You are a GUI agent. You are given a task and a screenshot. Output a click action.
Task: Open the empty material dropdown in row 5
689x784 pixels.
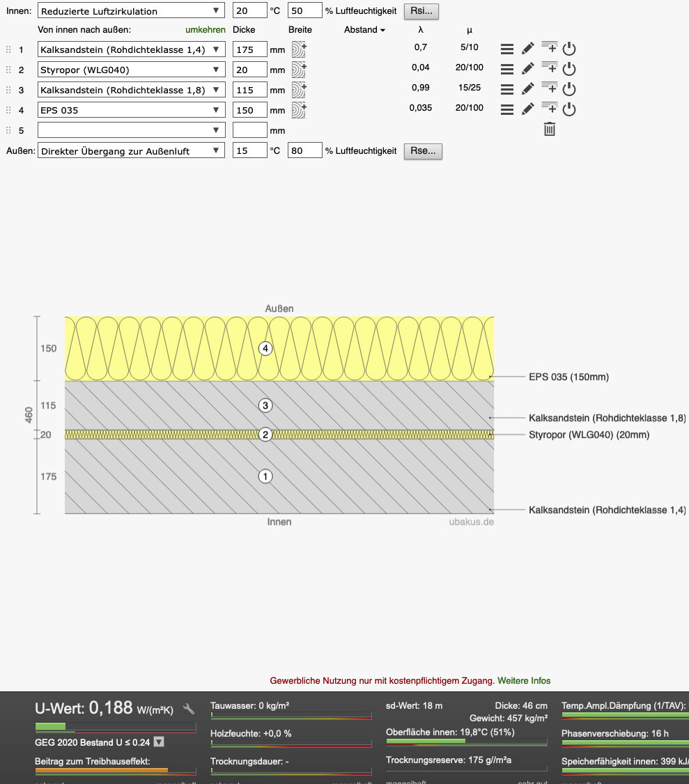131,130
